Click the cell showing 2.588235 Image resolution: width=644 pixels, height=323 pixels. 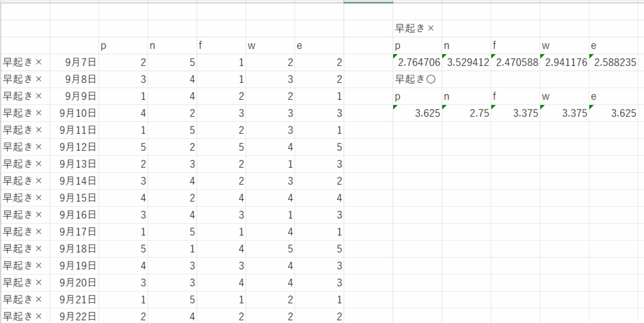pos(614,63)
